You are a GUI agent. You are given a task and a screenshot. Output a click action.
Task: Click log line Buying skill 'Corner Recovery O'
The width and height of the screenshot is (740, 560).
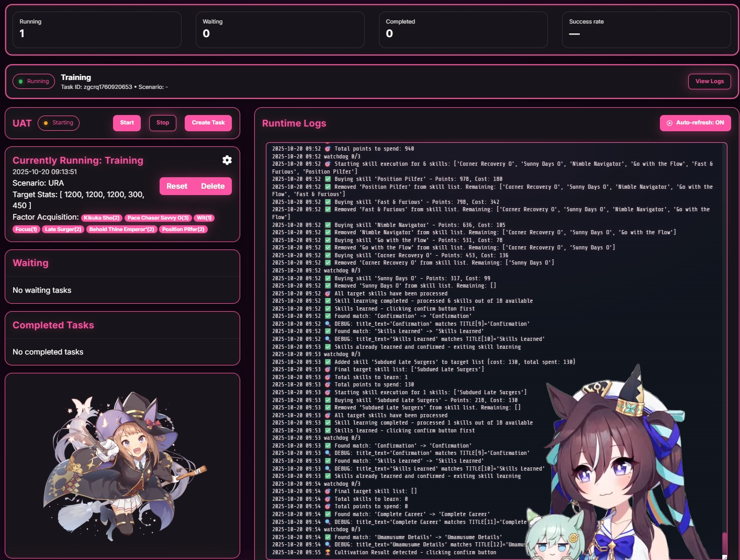click(x=390, y=256)
